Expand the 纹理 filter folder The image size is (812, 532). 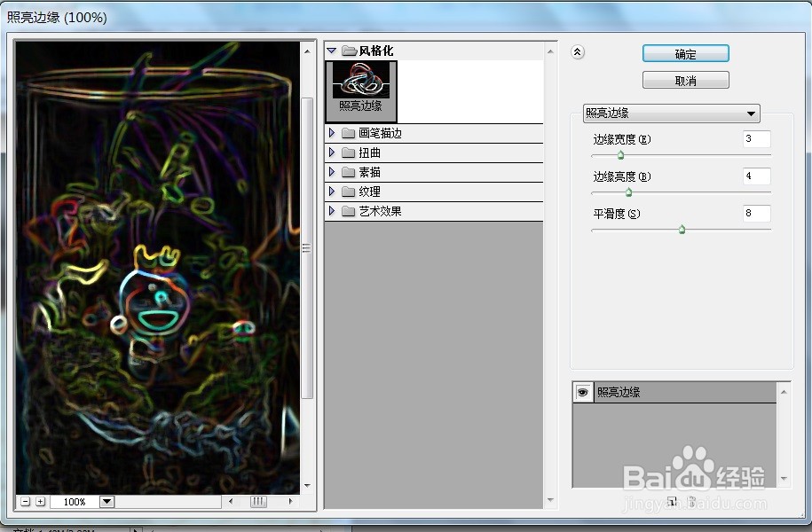click(332, 192)
